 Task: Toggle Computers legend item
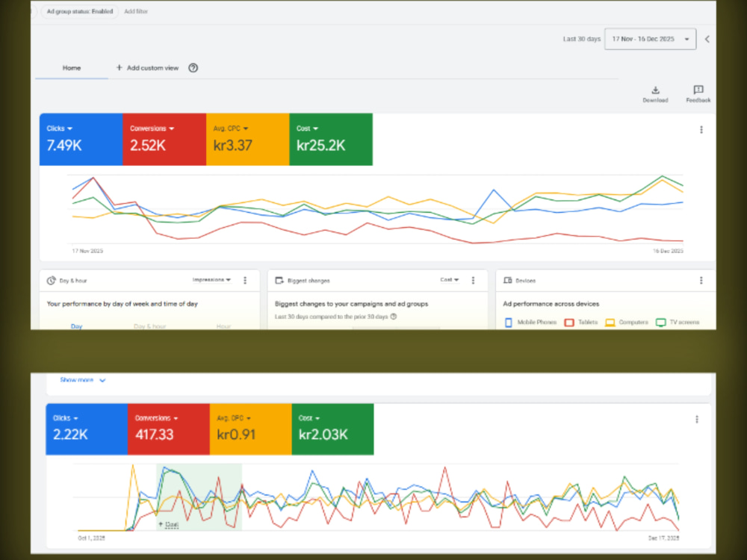(x=627, y=323)
